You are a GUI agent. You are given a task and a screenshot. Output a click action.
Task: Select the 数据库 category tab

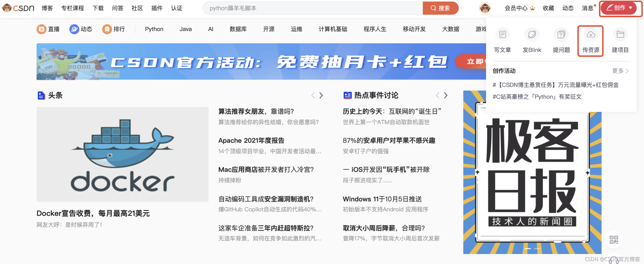point(238,29)
